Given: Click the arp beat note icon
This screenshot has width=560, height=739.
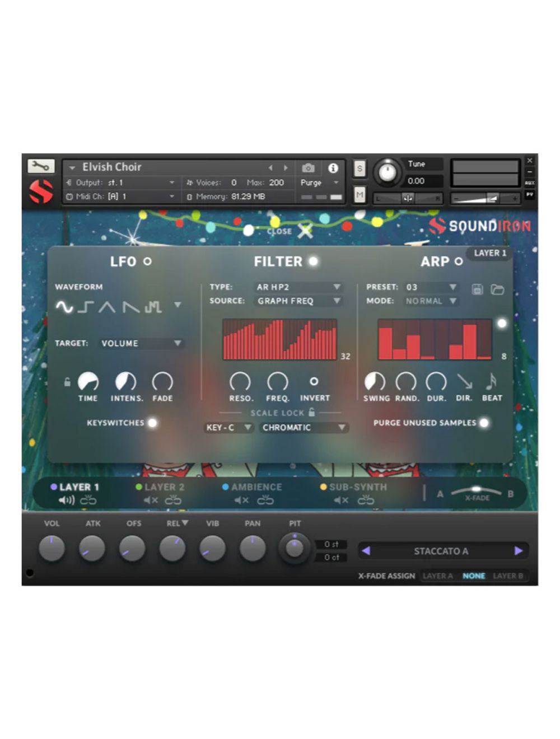Looking at the screenshot, I should [x=491, y=382].
